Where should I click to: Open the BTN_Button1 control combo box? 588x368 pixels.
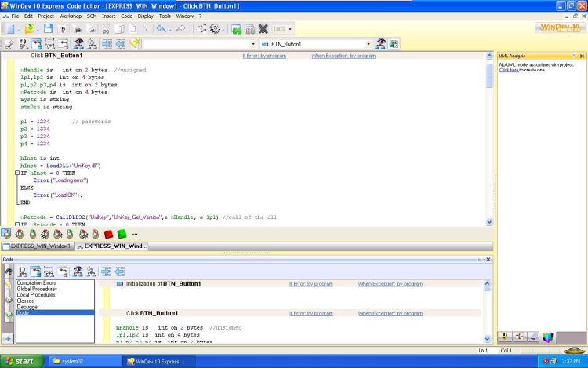pos(316,44)
